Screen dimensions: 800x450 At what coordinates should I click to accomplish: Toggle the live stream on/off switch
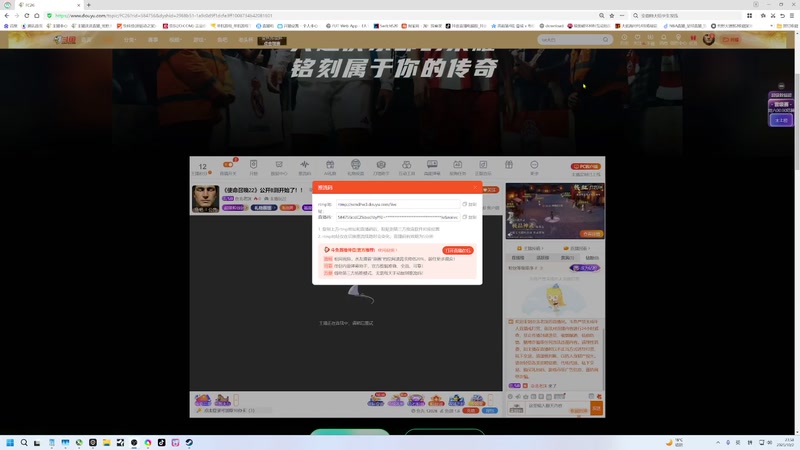point(228,165)
